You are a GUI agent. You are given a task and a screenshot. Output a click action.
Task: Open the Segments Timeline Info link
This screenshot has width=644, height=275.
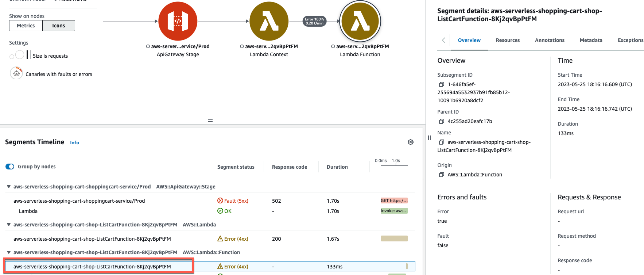[x=74, y=143]
